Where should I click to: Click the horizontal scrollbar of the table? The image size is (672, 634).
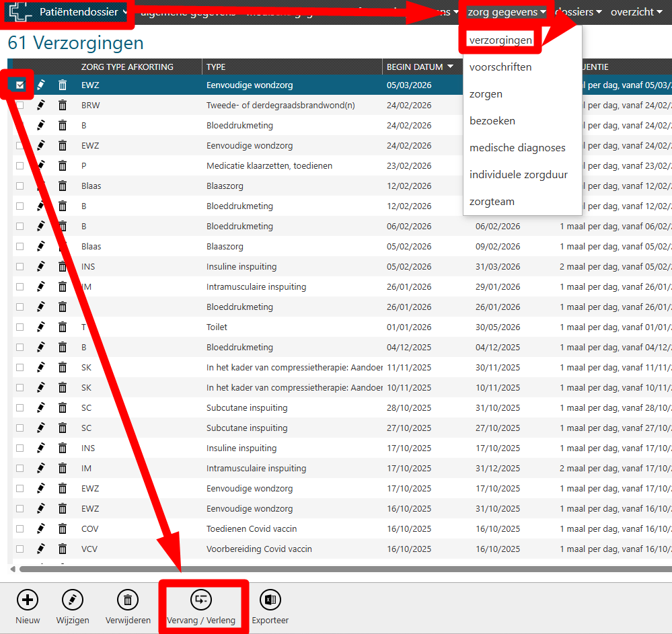point(346,569)
